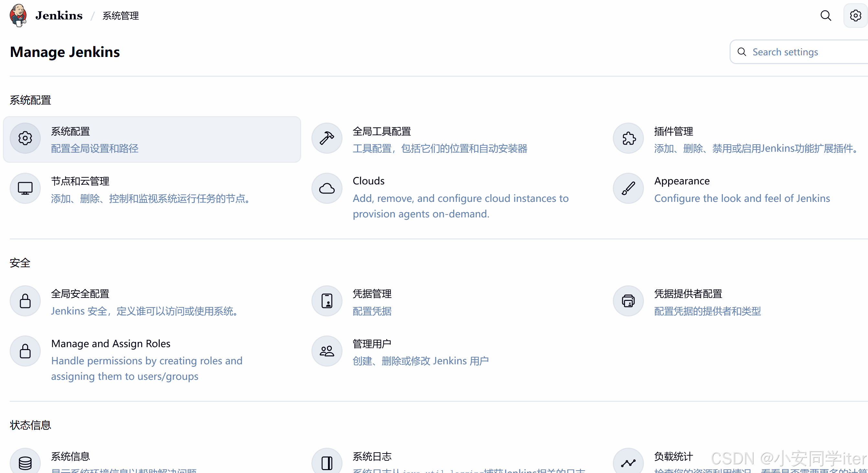Click the database icon for 系统信息
The height and width of the screenshot is (473, 868).
coord(25,463)
